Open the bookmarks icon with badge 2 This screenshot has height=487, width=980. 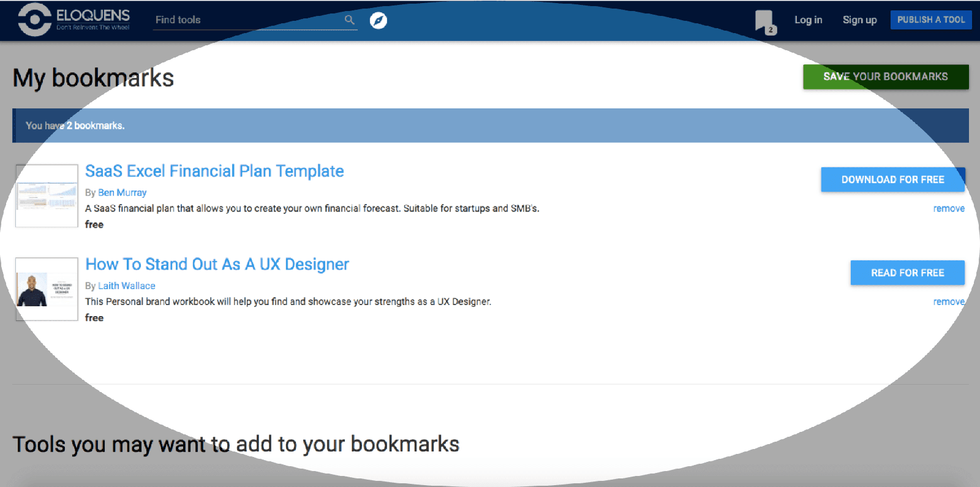(765, 21)
